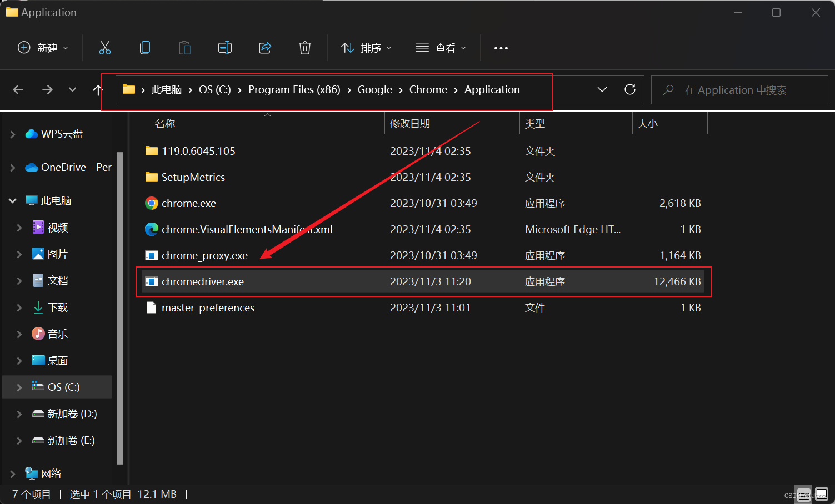Click the Cut scissors icon
The image size is (835, 504).
[105, 48]
